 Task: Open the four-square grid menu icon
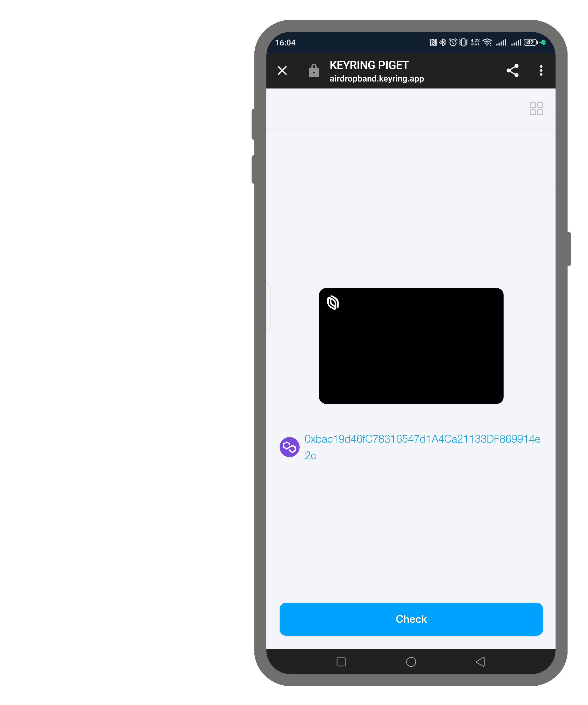(536, 109)
